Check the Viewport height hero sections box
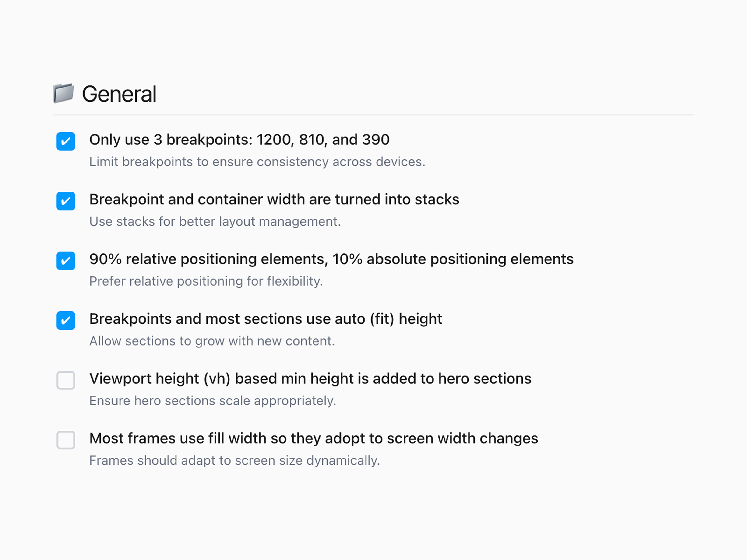747x560 pixels. pyautogui.click(x=66, y=380)
